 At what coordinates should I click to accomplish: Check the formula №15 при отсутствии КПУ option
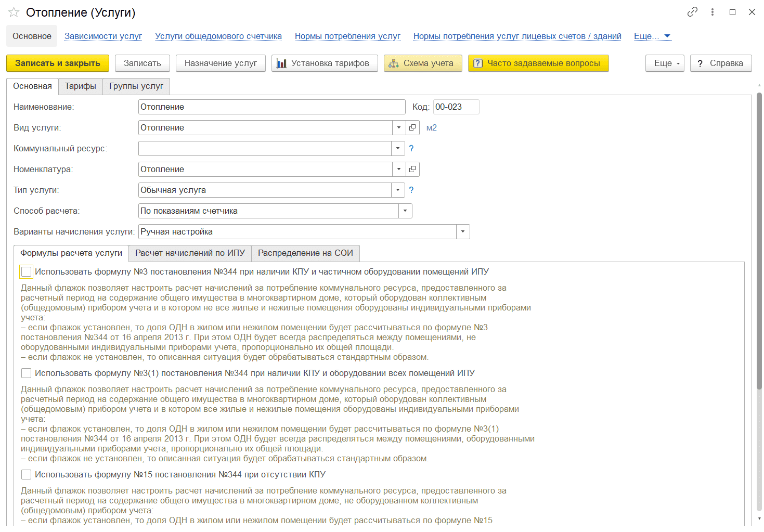pos(27,475)
